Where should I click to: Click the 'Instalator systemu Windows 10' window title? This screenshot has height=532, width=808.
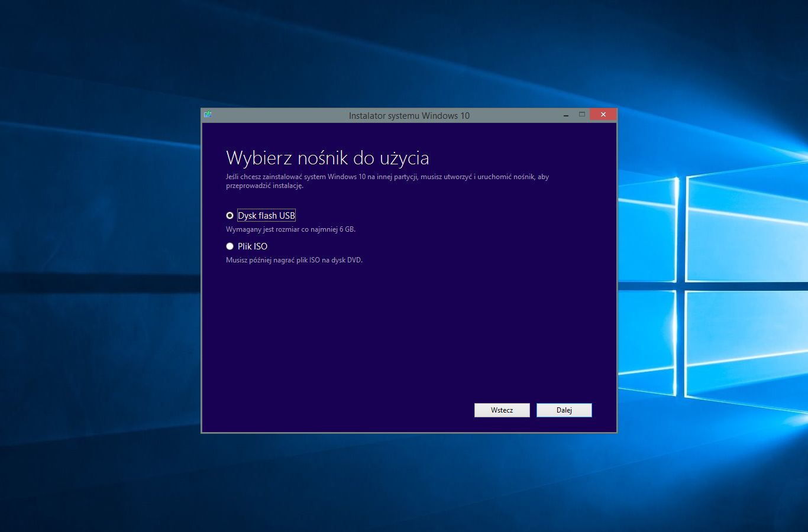click(409, 116)
